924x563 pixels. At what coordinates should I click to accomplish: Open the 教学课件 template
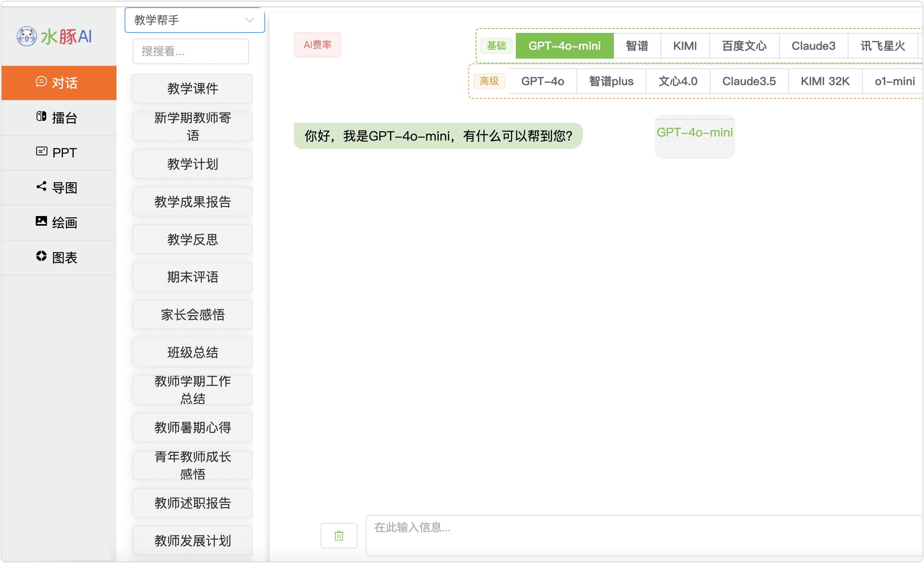[192, 89]
